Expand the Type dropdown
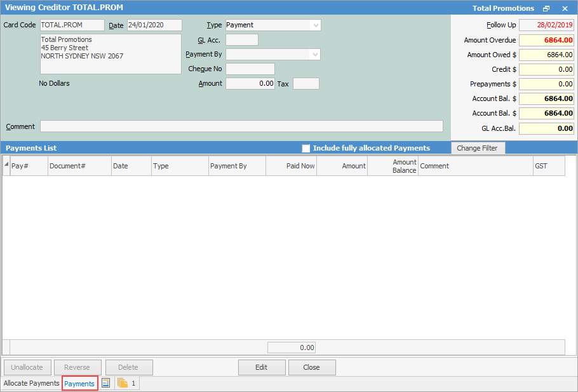Image resolution: width=578 pixels, height=392 pixels. point(315,25)
